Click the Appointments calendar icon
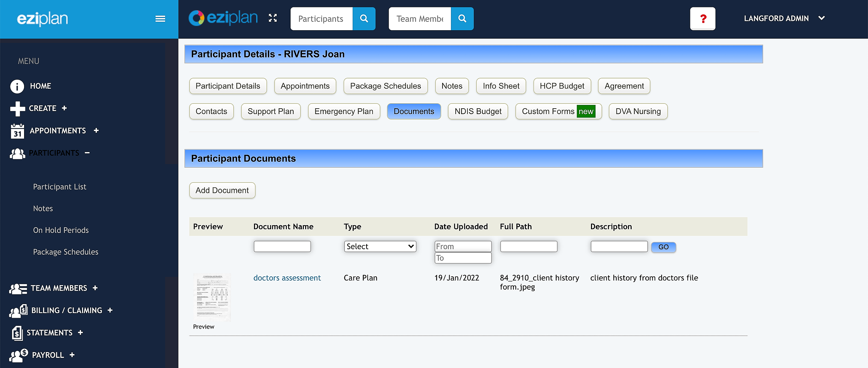The height and width of the screenshot is (368, 868). tap(17, 131)
